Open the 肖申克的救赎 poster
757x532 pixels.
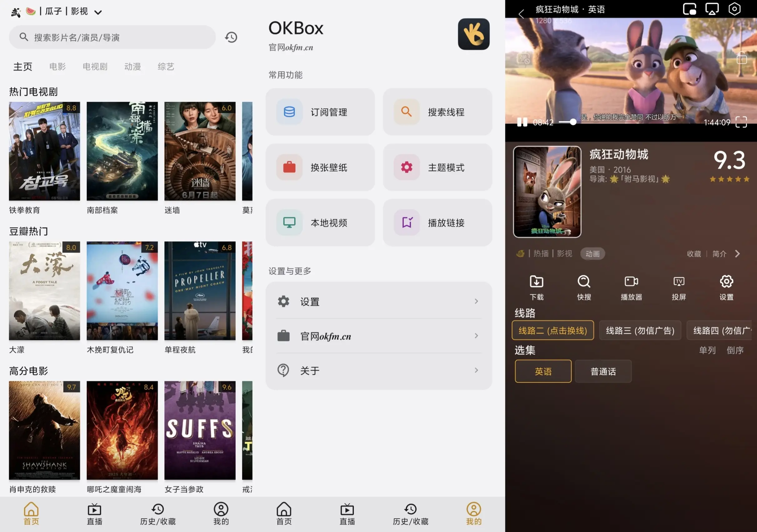click(45, 431)
